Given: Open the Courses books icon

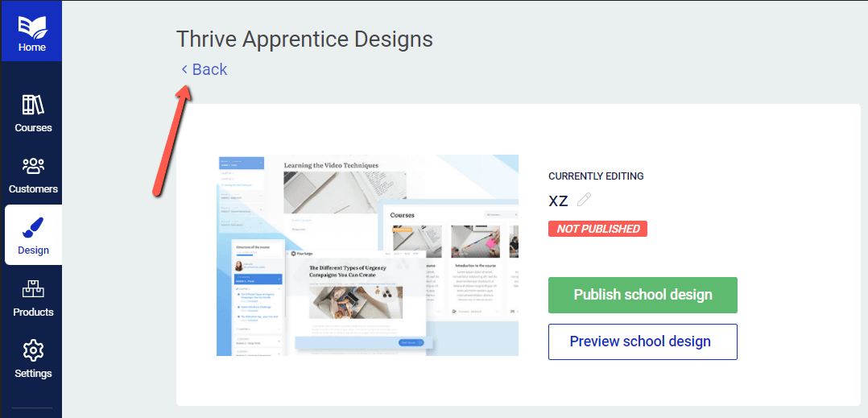Looking at the screenshot, I should pyautogui.click(x=33, y=105).
